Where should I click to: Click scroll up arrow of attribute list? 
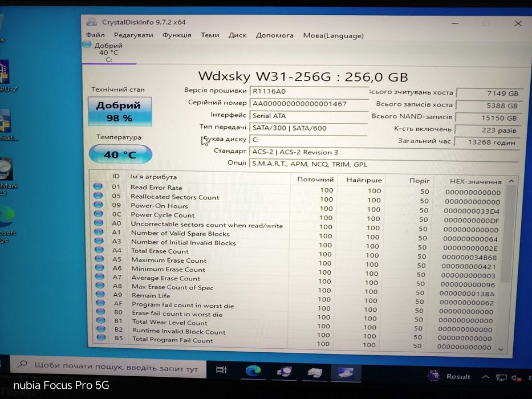[511, 181]
